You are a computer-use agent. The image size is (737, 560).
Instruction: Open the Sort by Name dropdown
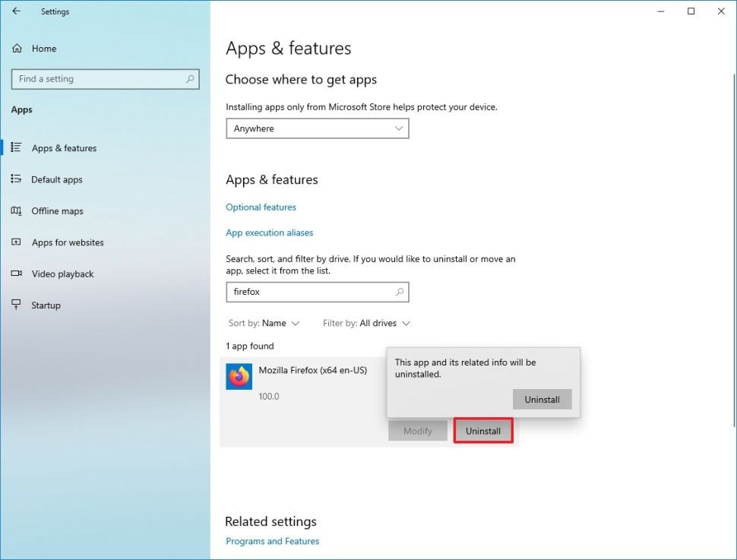tap(264, 323)
